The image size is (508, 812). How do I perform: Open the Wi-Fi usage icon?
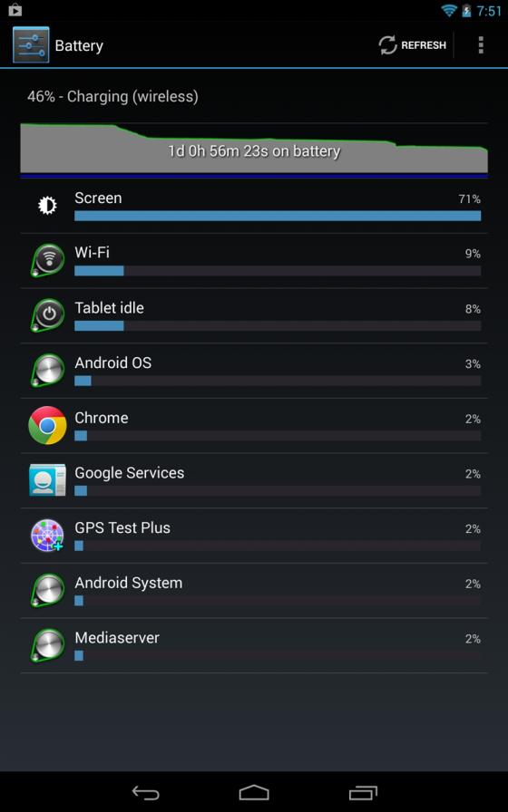pos(47,260)
